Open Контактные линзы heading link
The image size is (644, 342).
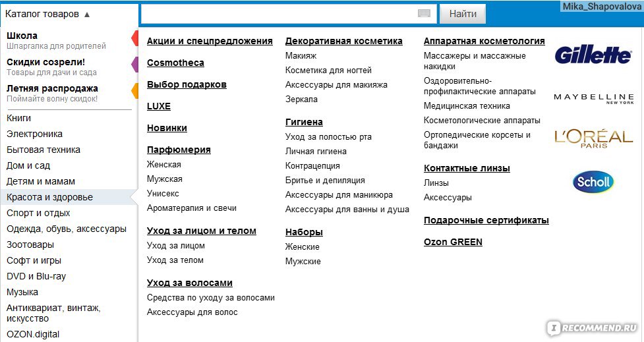pos(467,168)
